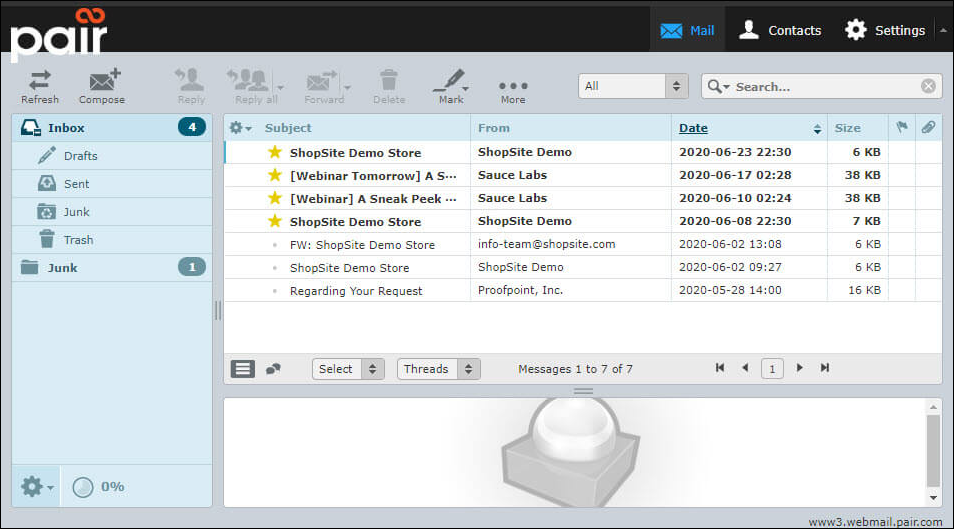Open the Select dropdown
The height and width of the screenshot is (529, 954).
click(348, 369)
